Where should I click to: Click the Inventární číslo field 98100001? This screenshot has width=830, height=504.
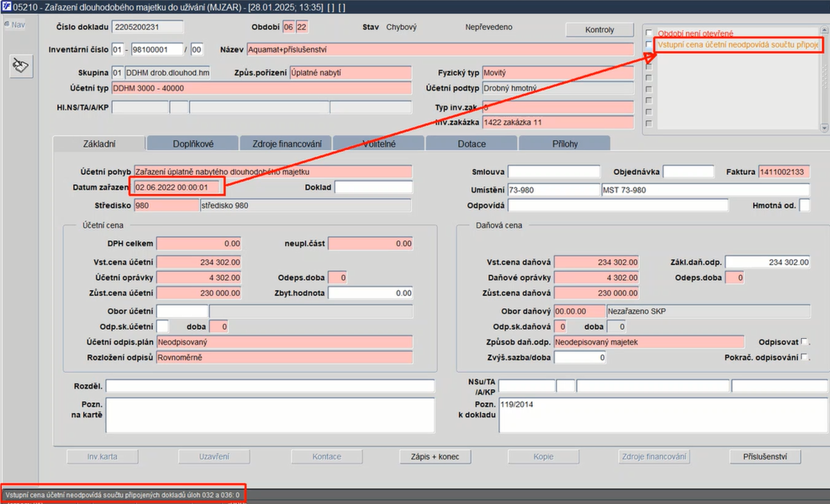click(157, 49)
